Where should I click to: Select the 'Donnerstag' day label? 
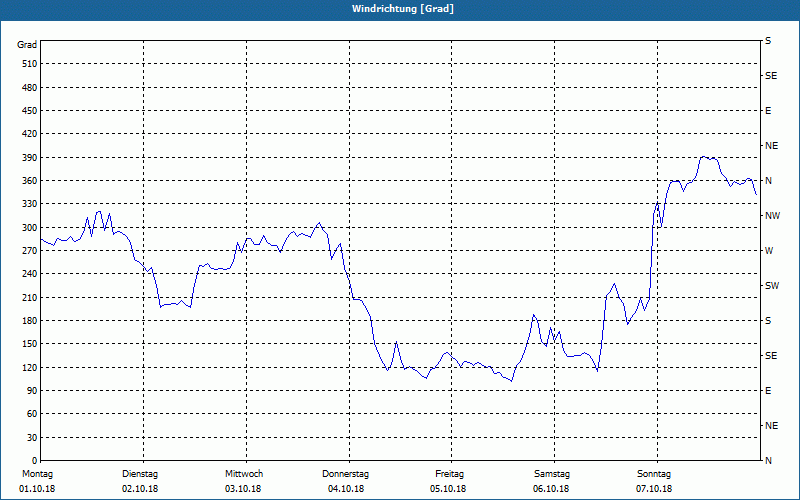tap(346, 474)
